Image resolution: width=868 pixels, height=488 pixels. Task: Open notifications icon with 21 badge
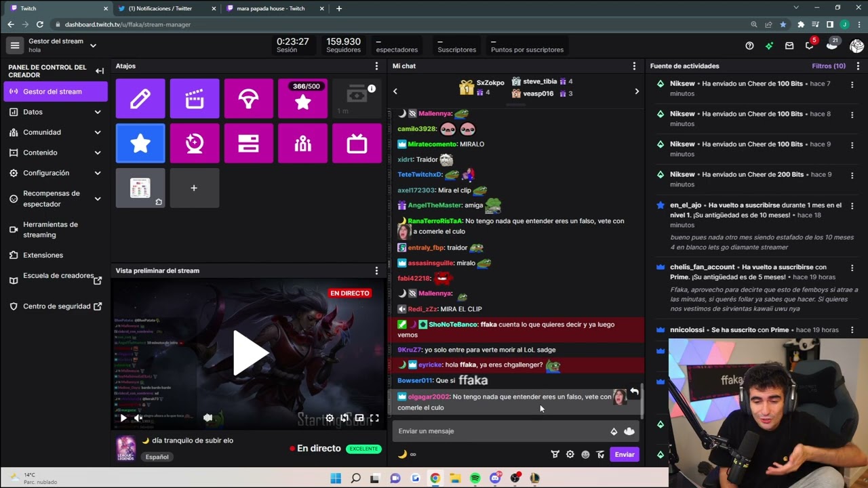point(832,45)
